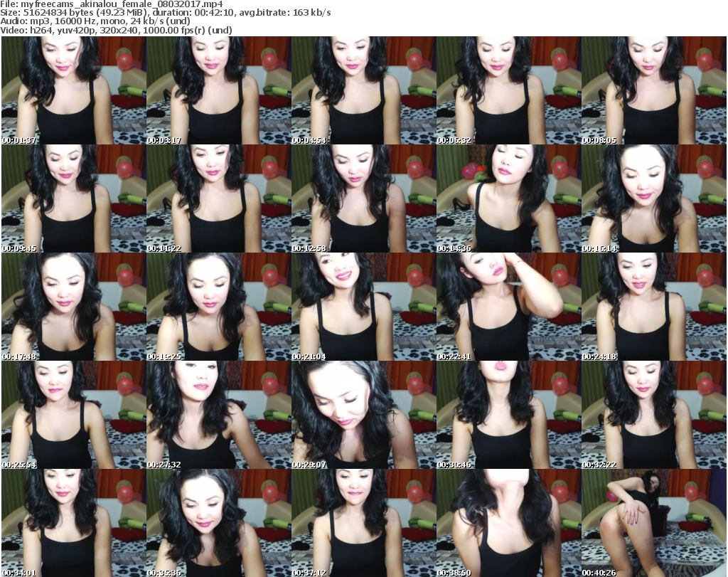Viewport: 728px width, 577px height.
Task: Click the 'Size: 51624834 bytes' info line
Action: (166, 13)
